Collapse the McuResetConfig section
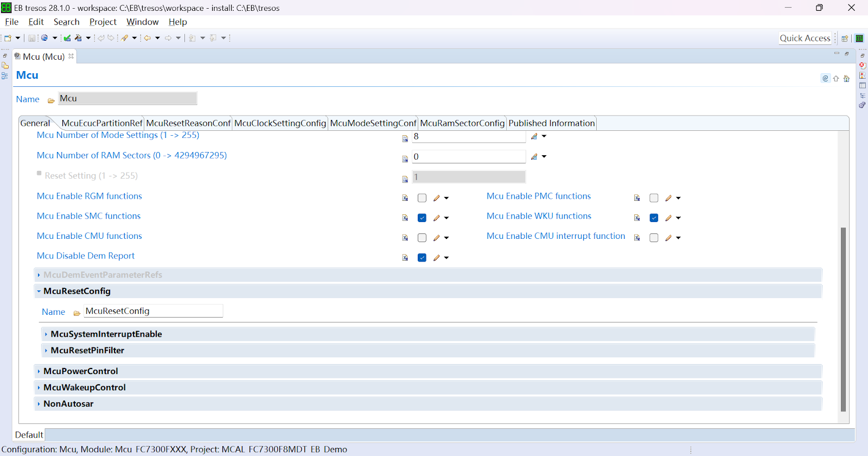868x456 pixels. point(39,292)
